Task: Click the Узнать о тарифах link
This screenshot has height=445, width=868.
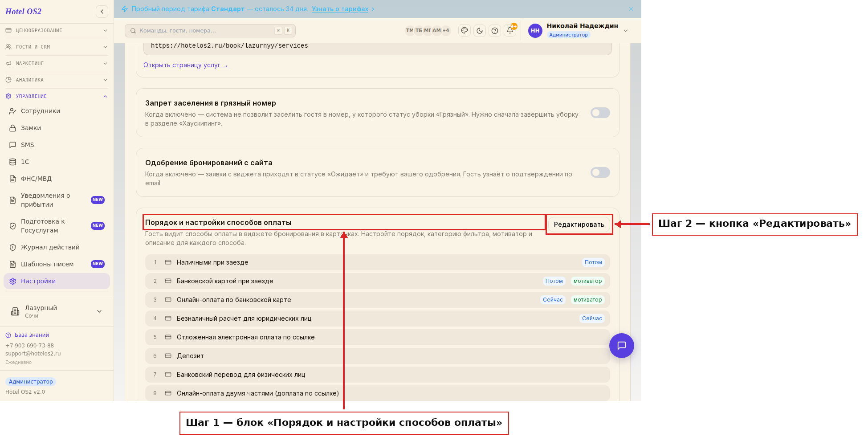Action: (340, 9)
